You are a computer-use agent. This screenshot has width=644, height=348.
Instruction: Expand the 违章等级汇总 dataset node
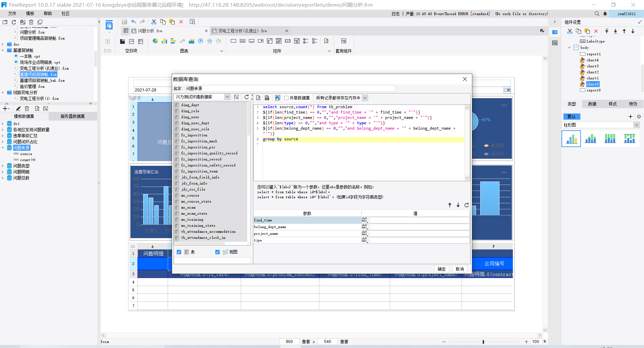coord(3,136)
